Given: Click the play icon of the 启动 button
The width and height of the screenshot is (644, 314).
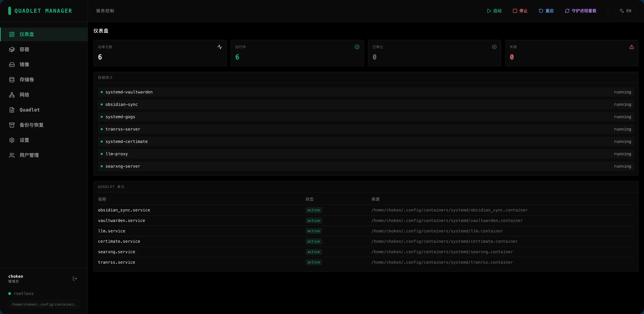Looking at the screenshot, I should (x=489, y=11).
